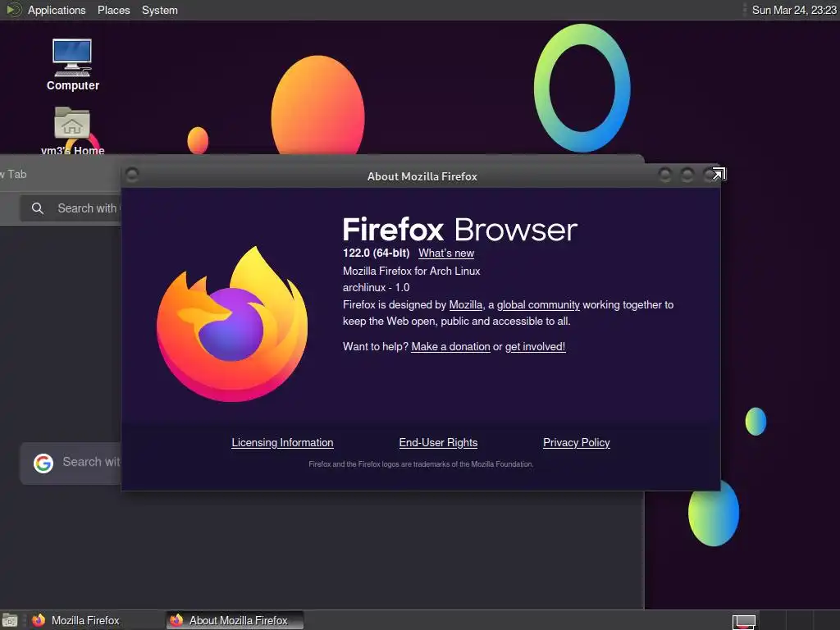Open the System menu
The width and height of the screenshot is (840, 630).
coord(160,10)
